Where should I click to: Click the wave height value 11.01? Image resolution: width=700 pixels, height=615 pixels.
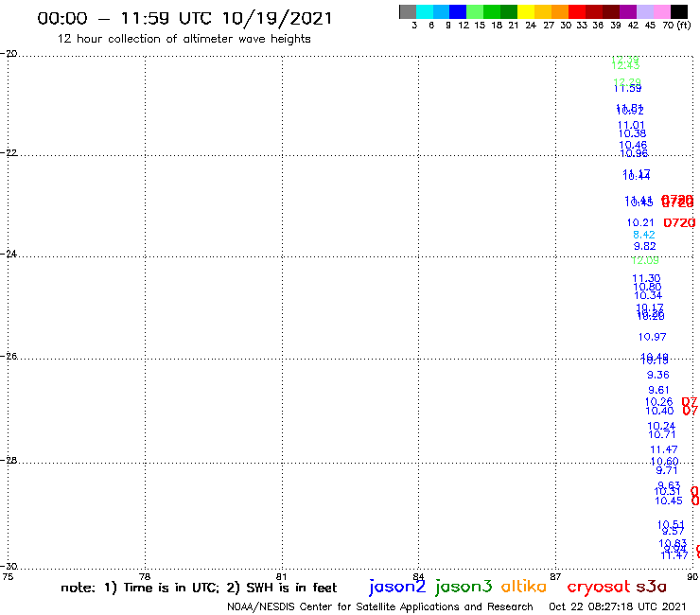click(x=631, y=125)
